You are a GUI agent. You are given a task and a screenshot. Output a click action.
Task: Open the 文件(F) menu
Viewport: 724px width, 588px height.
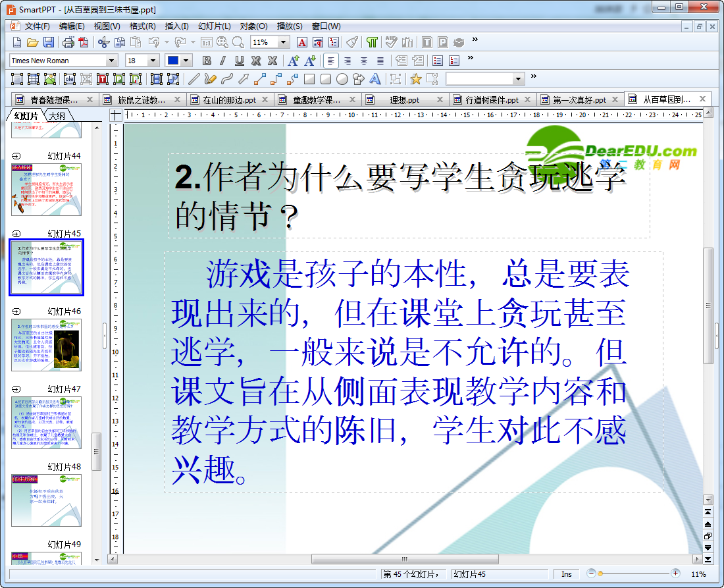(37, 26)
